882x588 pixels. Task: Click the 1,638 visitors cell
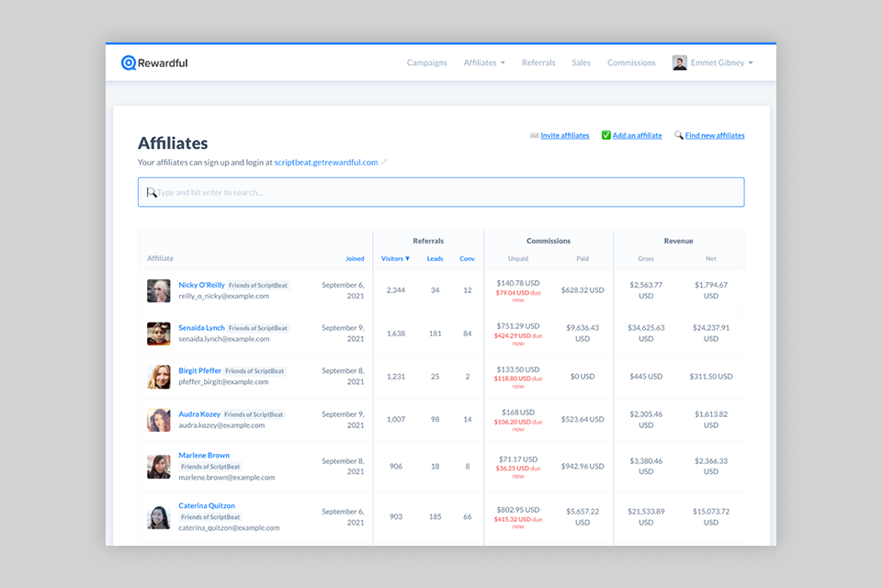[396, 334]
